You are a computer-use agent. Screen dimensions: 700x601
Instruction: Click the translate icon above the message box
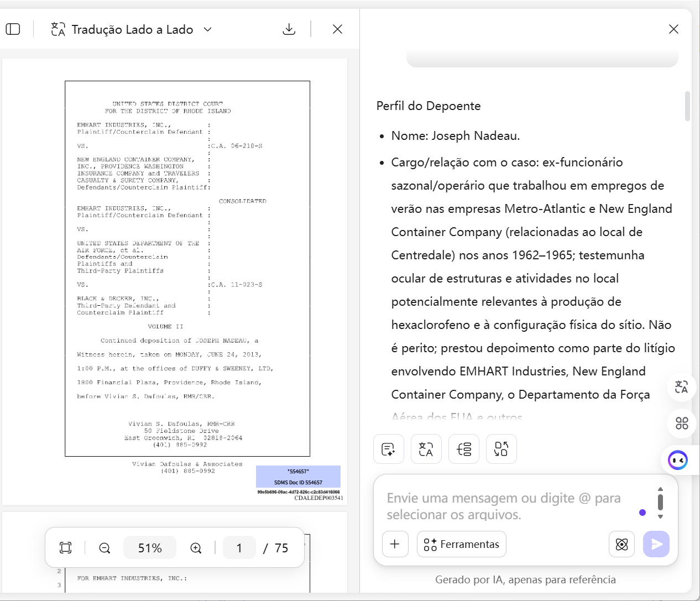[x=426, y=449]
